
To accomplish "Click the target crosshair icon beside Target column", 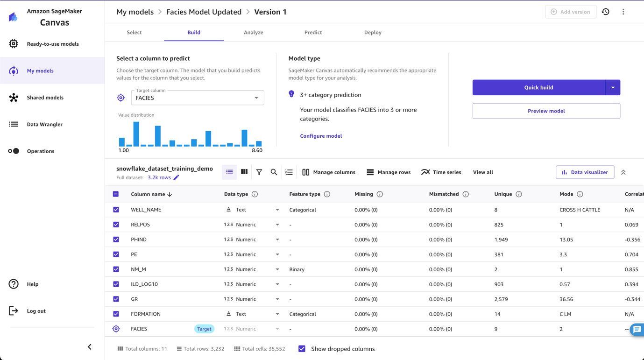I will pyautogui.click(x=121, y=98).
